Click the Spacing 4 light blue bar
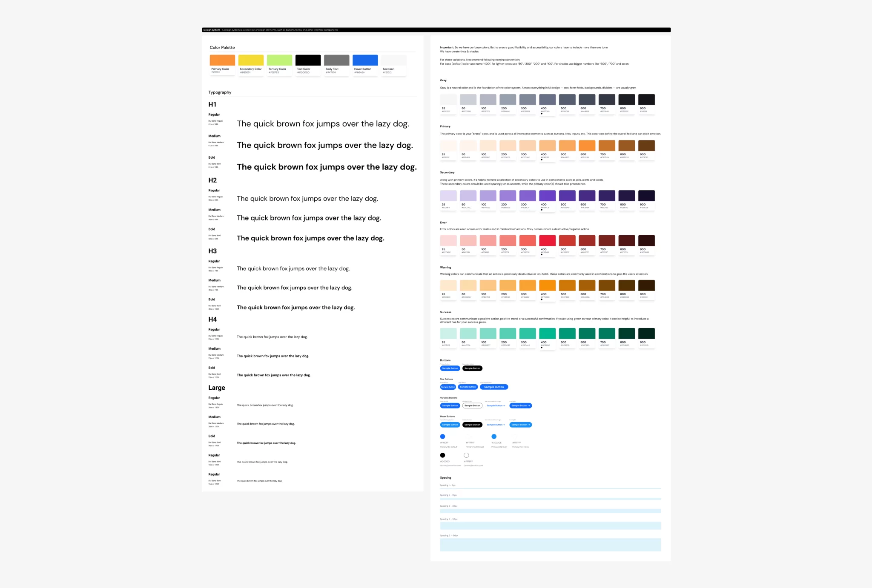872x588 pixels. click(x=551, y=526)
